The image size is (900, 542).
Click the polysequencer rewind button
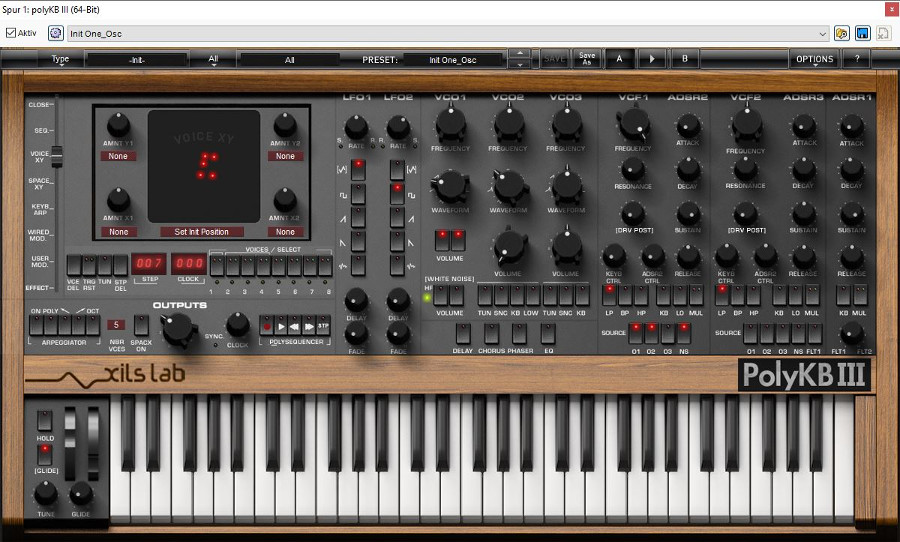coord(295,326)
